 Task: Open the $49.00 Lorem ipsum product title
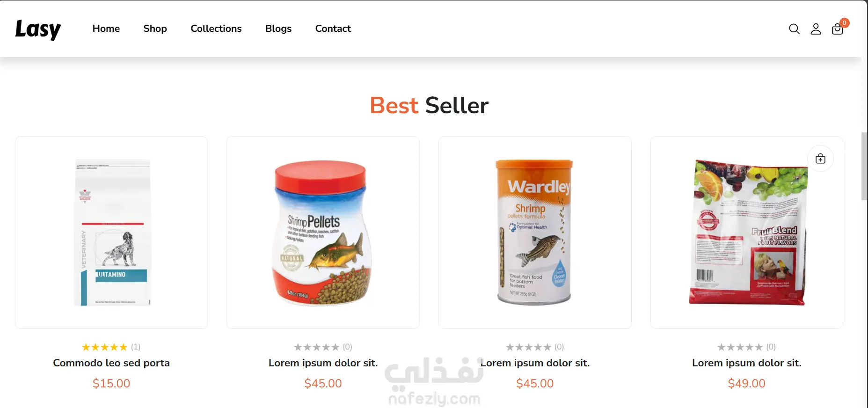tap(746, 363)
